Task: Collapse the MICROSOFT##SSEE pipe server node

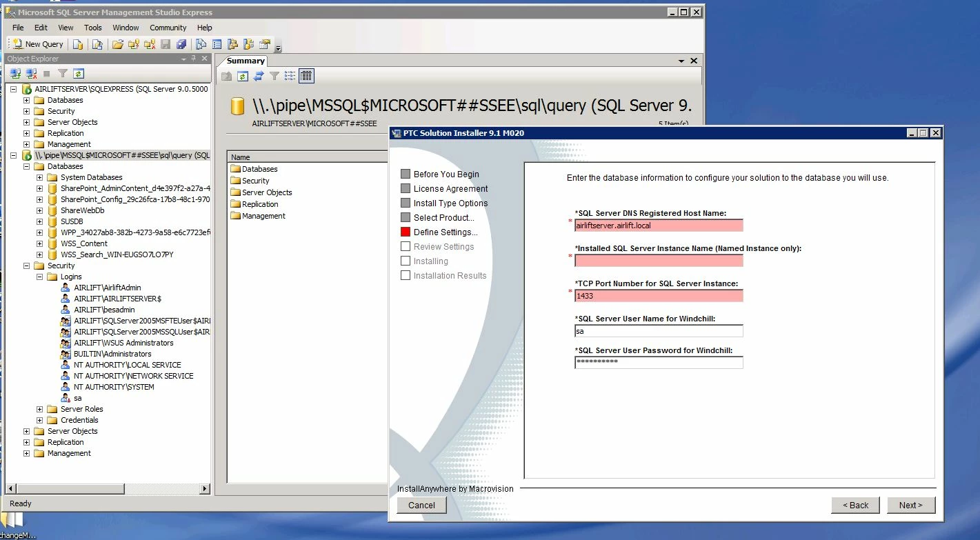Action: (x=14, y=155)
